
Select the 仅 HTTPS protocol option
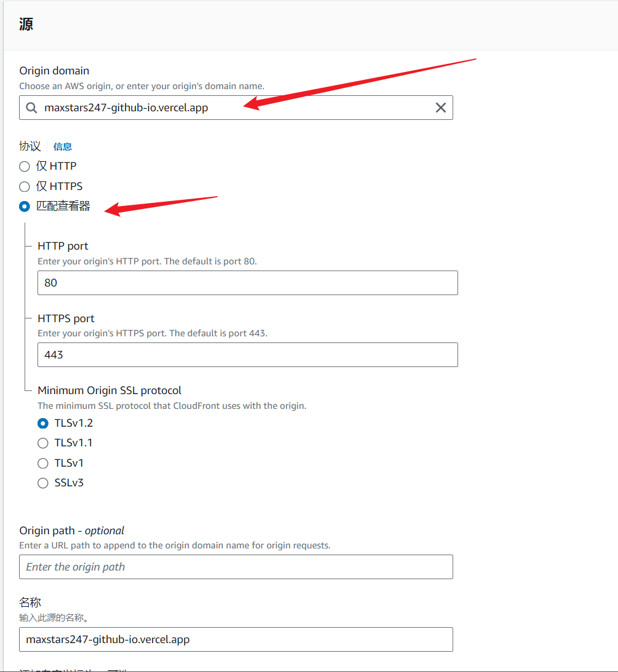point(25,186)
